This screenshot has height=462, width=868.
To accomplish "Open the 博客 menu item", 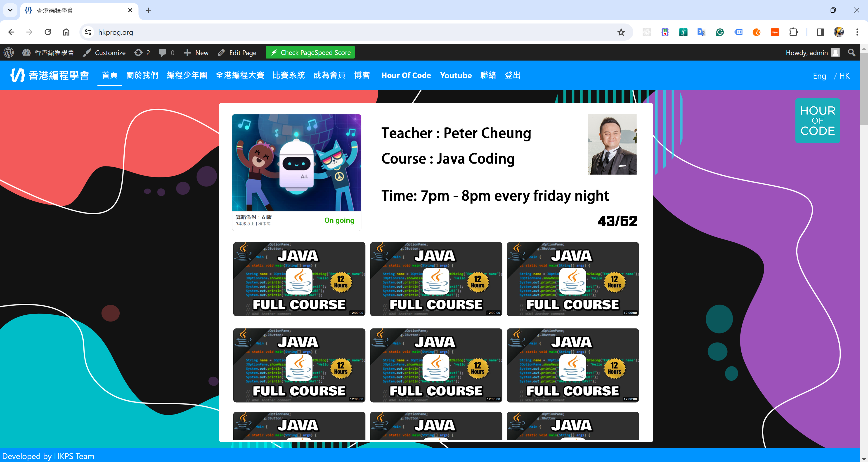I will [x=362, y=75].
